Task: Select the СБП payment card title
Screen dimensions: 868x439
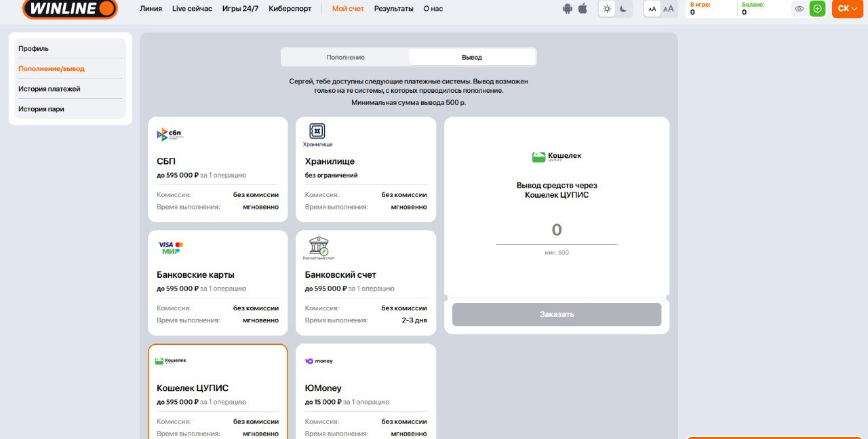Action: coord(166,161)
